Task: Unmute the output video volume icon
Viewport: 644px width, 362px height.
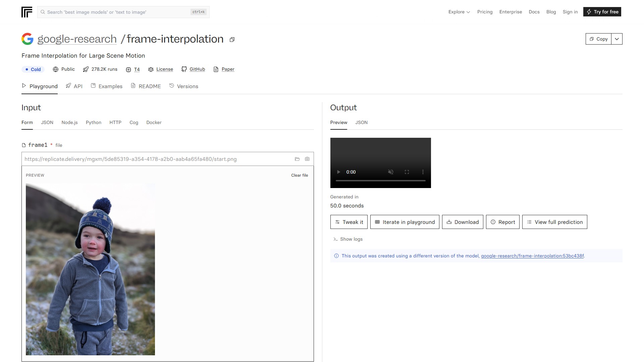Action: pos(391,172)
